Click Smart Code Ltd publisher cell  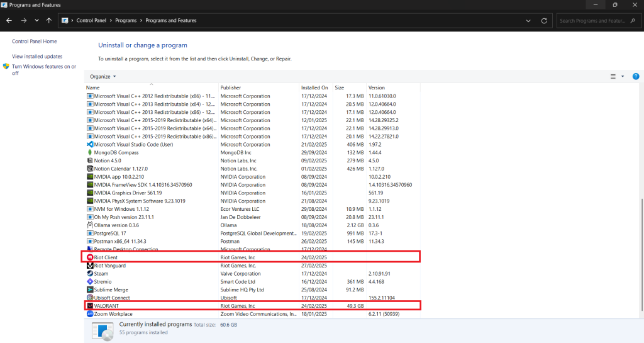point(238,282)
